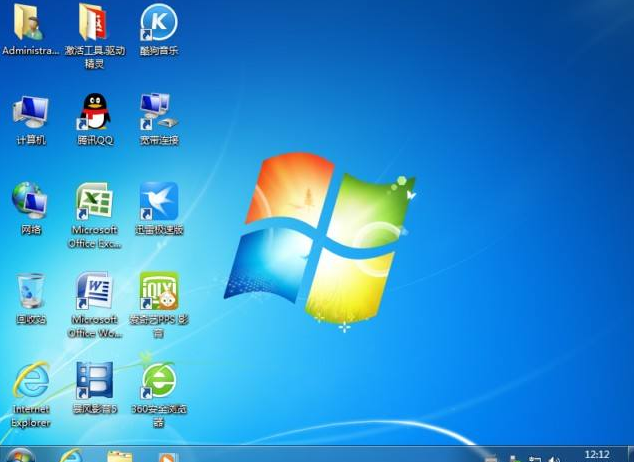Image resolution: width=634 pixels, height=462 pixels.
Task: Open the activation tools and drivers folder
Action: tap(94, 22)
